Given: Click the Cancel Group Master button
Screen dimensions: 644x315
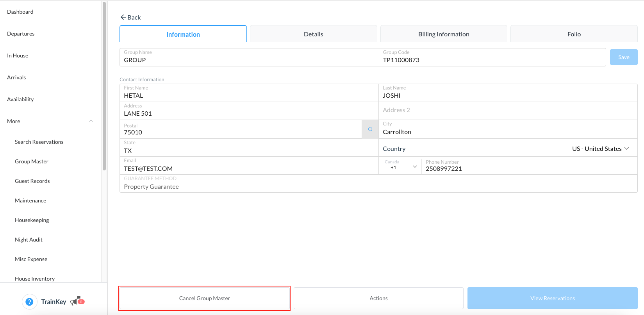Looking at the screenshot, I should point(204,298).
